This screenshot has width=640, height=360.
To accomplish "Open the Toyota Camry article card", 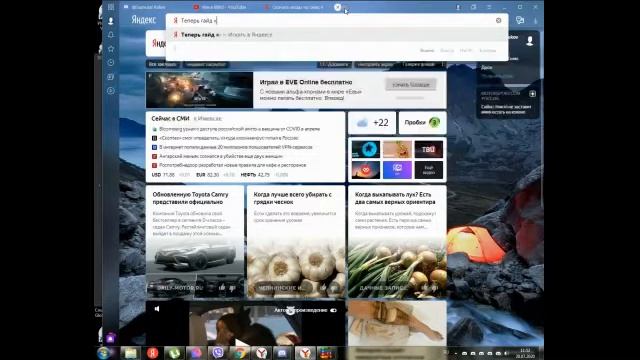I will 195,242.
